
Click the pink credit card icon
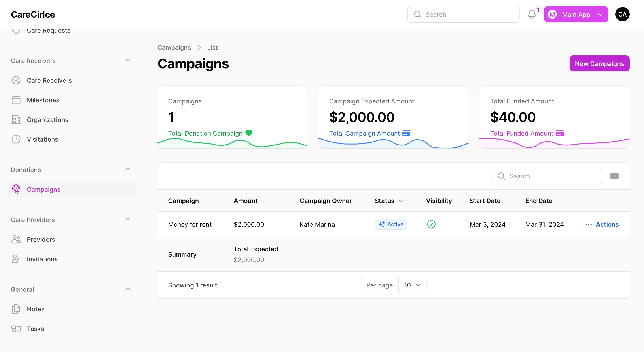coord(559,133)
